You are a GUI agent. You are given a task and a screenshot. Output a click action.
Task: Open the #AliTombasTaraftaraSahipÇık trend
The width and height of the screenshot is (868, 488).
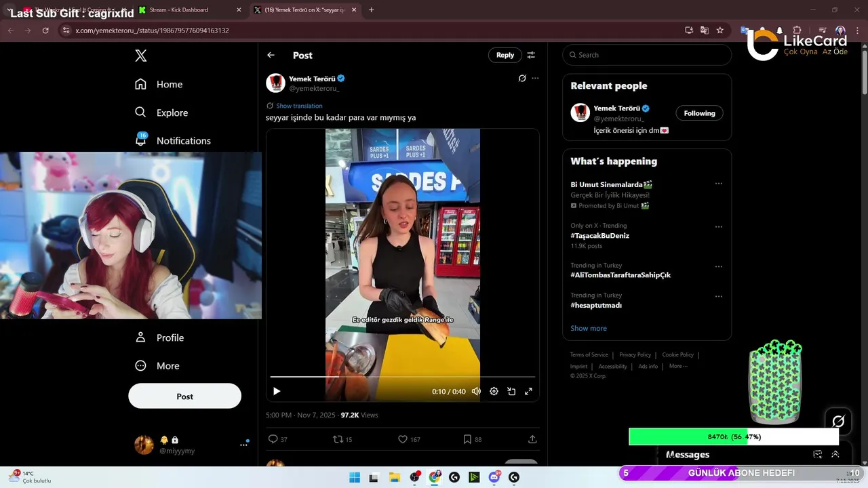620,275
